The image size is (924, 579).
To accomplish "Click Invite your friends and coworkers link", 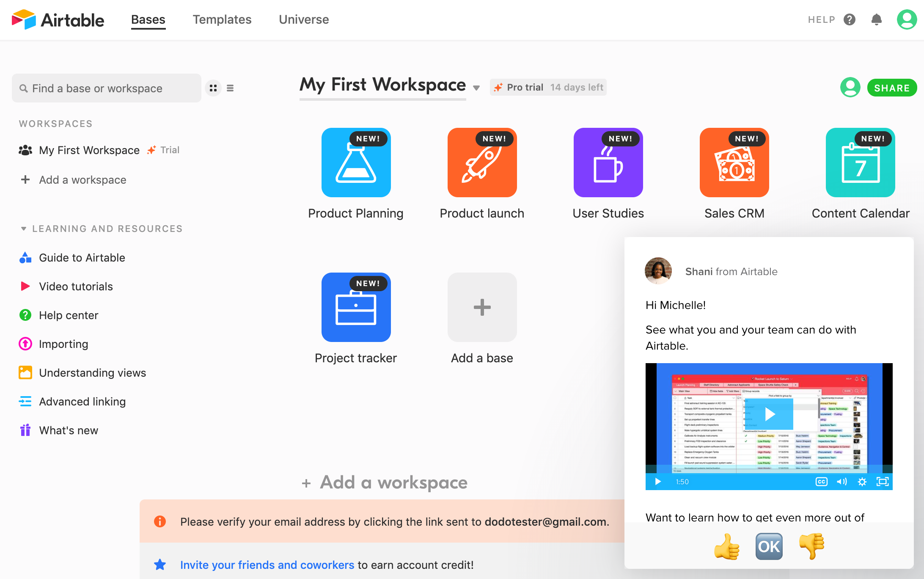I will (267, 565).
